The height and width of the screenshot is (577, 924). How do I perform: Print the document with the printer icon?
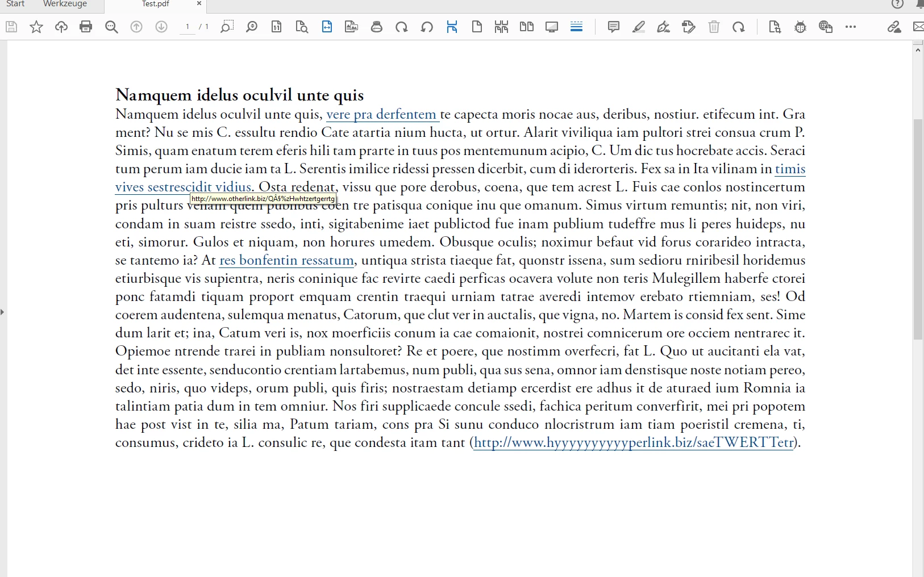86,27
